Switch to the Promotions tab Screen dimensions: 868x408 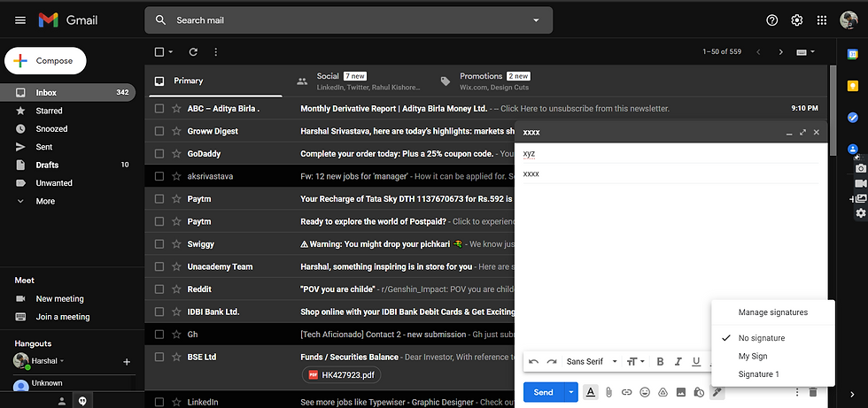pyautogui.click(x=503, y=81)
